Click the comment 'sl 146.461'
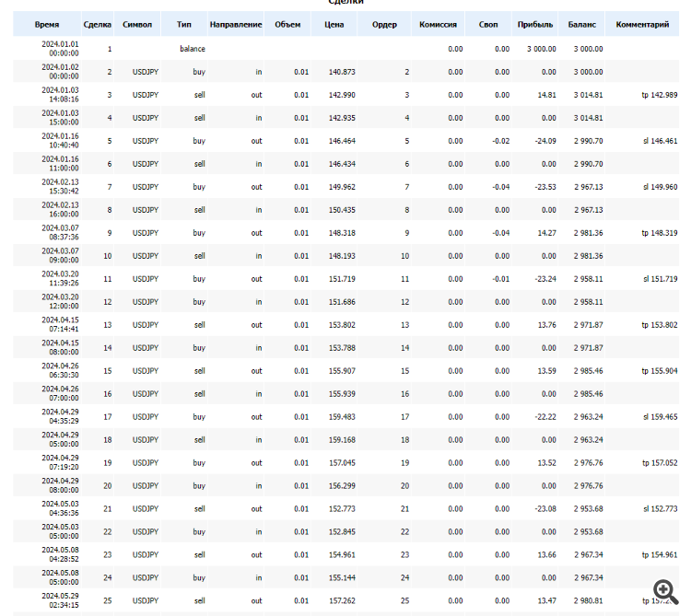 pos(661,141)
